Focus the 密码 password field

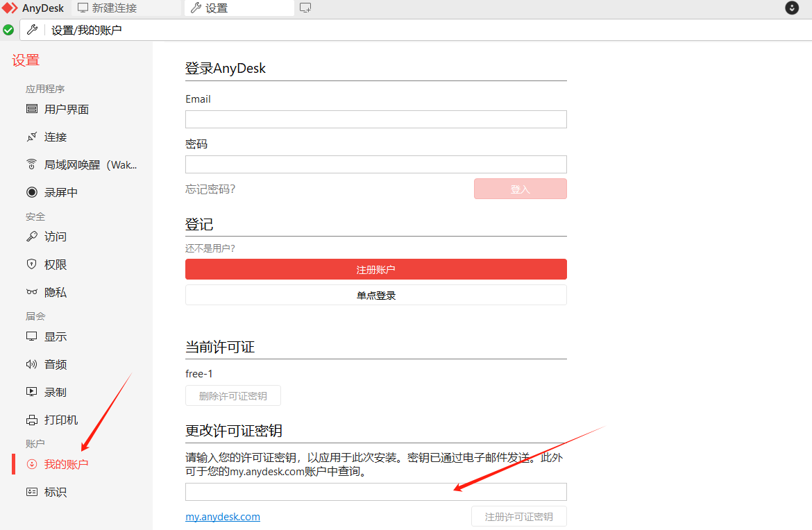tap(376, 164)
